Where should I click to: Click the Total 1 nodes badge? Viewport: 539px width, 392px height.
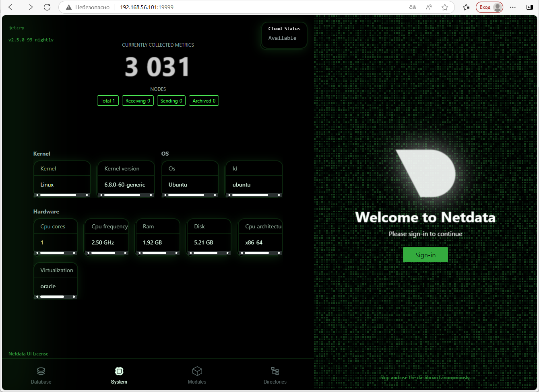pos(108,101)
